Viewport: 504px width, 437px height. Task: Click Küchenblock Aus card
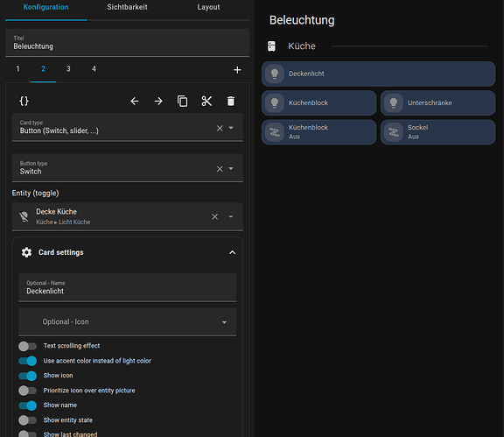click(318, 132)
